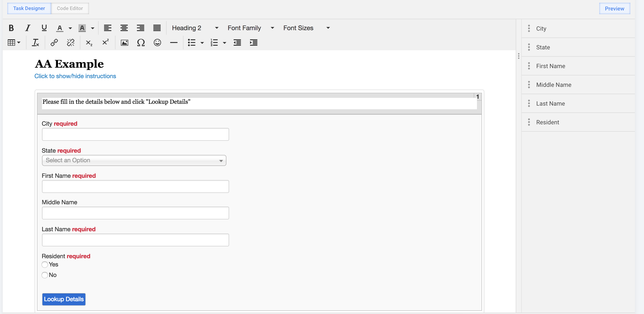Image resolution: width=644 pixels, height=314 pixels.
Task: Apply superscript formatting
Action: click(105, 42)
